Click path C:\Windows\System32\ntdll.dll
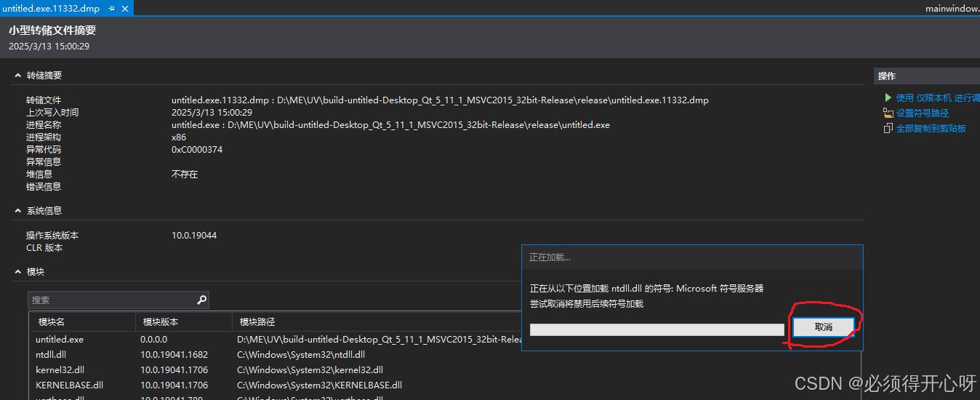 (x=301, y=355)
